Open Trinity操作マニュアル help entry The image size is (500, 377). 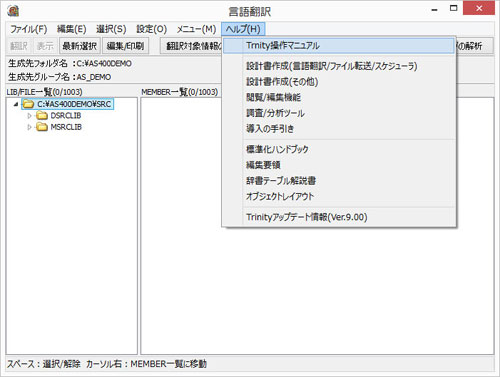(339, 46)
